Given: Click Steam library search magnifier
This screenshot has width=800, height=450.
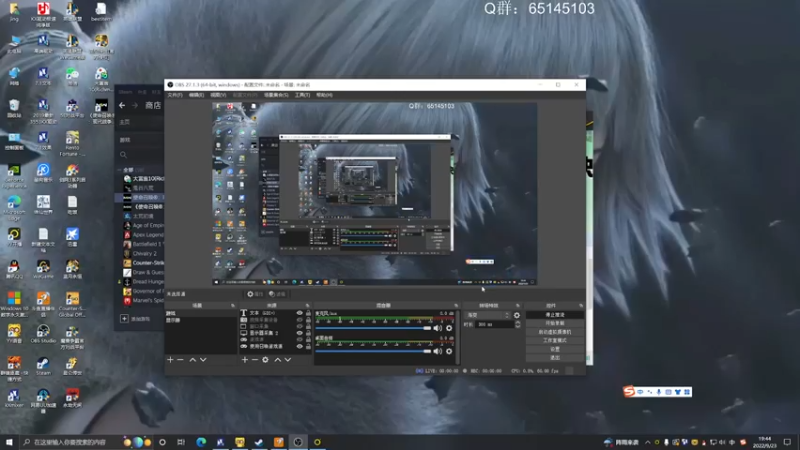Looking at the screenshot, I should 123,155.
